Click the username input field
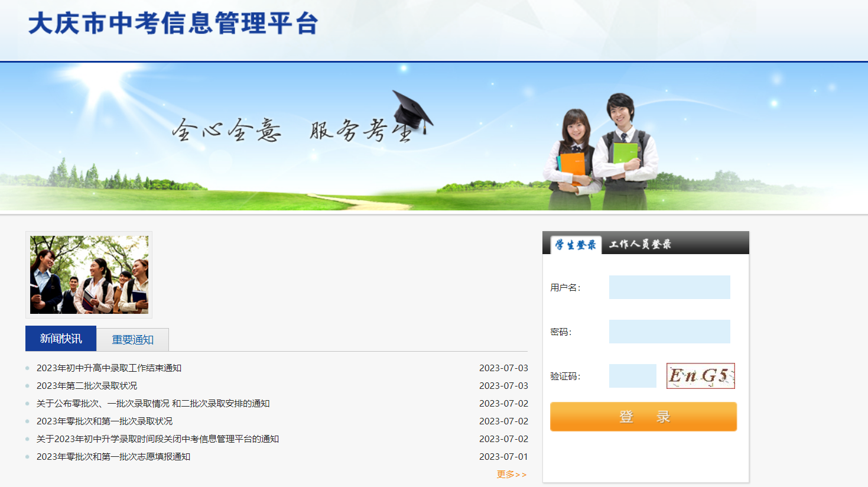The image size is (868, 487). pyautogui.click(x=669, y=287)
